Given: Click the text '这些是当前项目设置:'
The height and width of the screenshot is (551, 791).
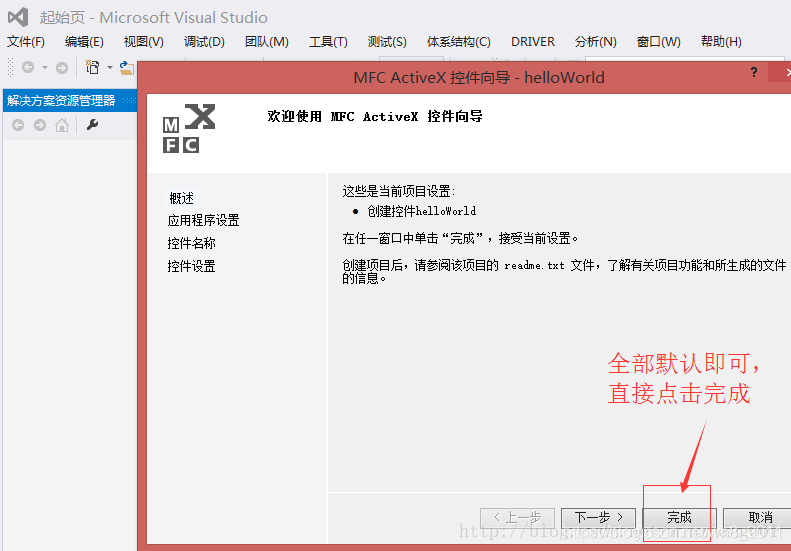Looking at the screenshot, I should point(399,191).
